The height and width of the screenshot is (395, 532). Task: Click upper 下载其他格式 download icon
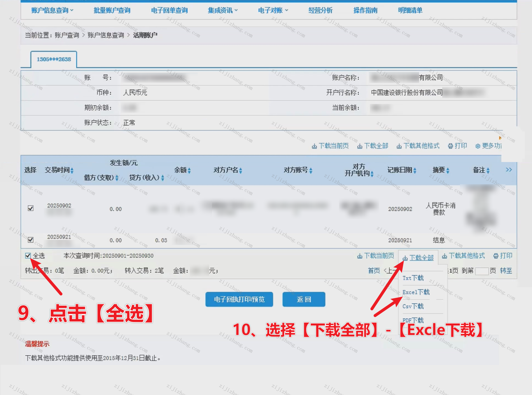point(399,146)
